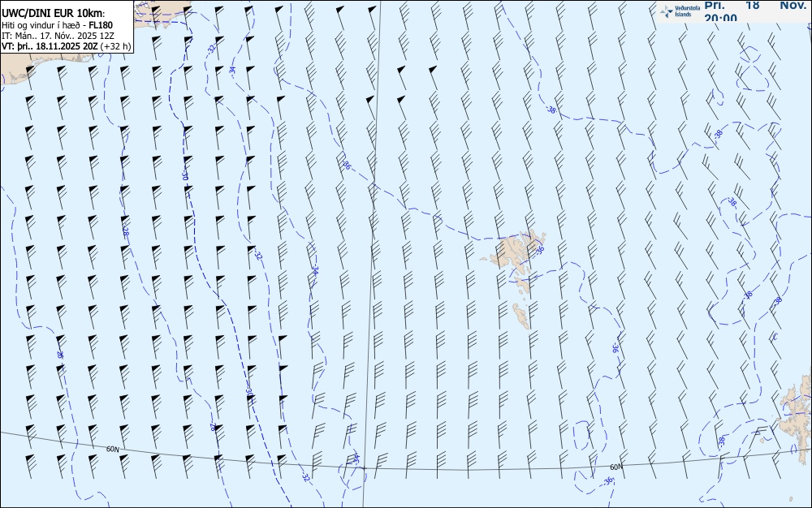The width and height of the screenshot is (812, 508).
Task: Click the '-38' label west of Shetland
Action: [x=721, y=441]
